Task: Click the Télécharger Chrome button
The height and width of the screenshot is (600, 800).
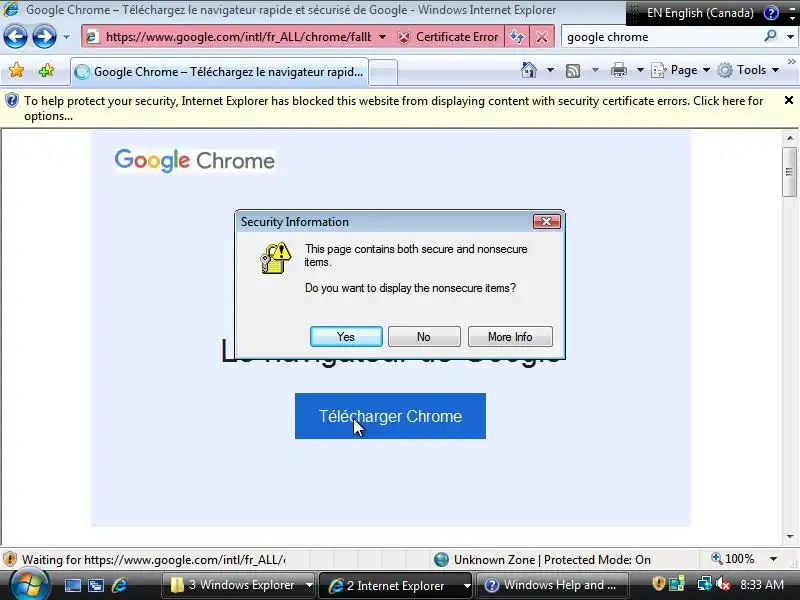Action: (x=390, y=416)
